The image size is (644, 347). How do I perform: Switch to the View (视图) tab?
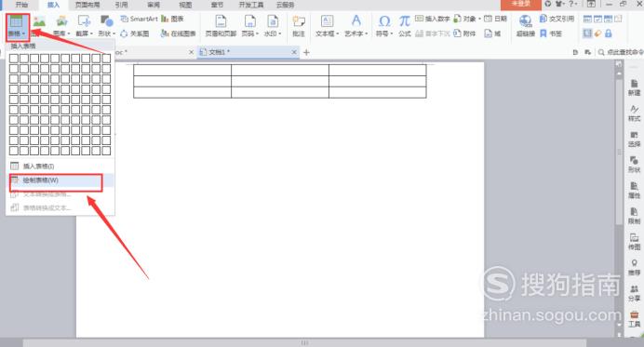pyautogui.click(x=185, y=5)
